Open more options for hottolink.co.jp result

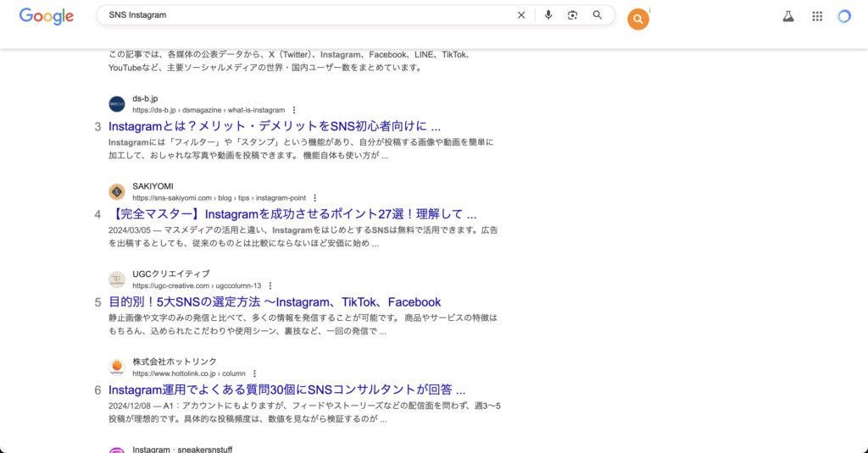[x=254, y=373]
